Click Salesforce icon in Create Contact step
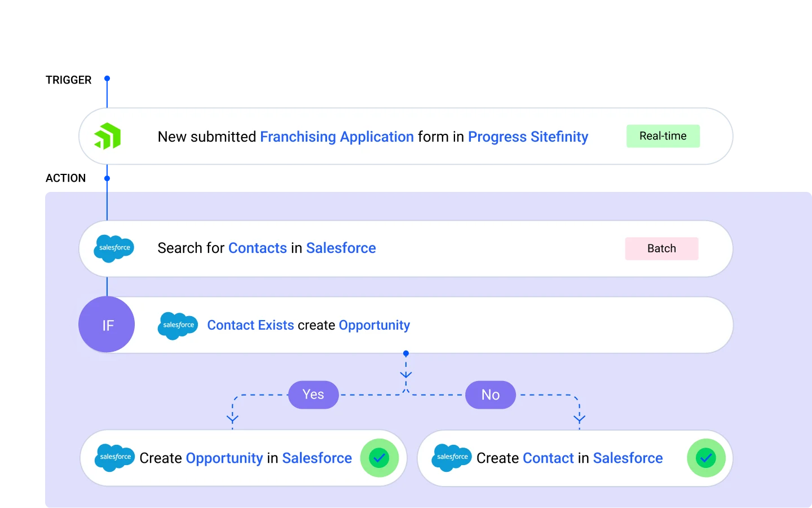 click(452, 458)
